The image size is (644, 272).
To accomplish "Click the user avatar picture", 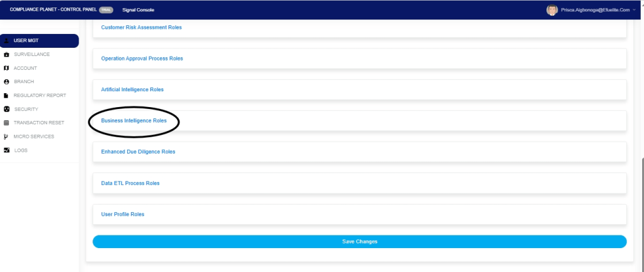I will [x=552, y=10].
